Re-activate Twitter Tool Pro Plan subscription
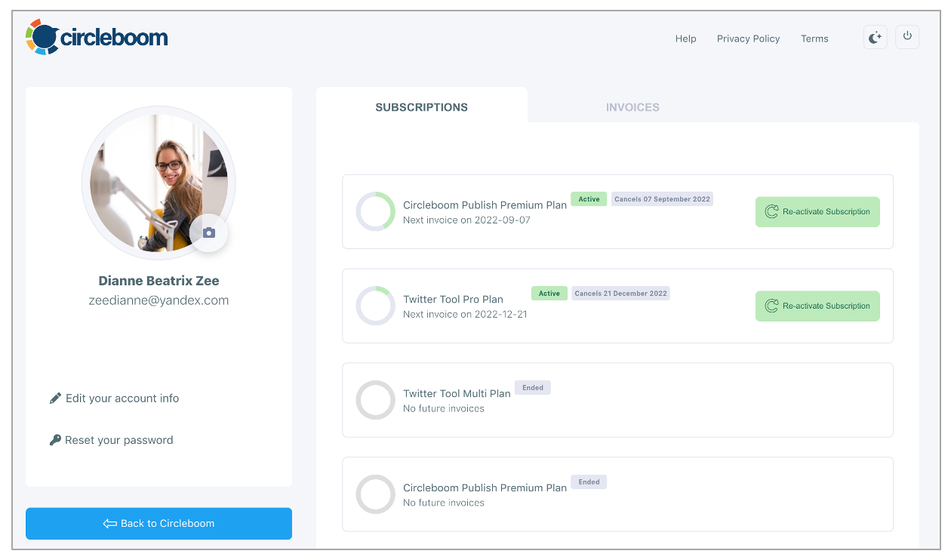 coord(817,306)
